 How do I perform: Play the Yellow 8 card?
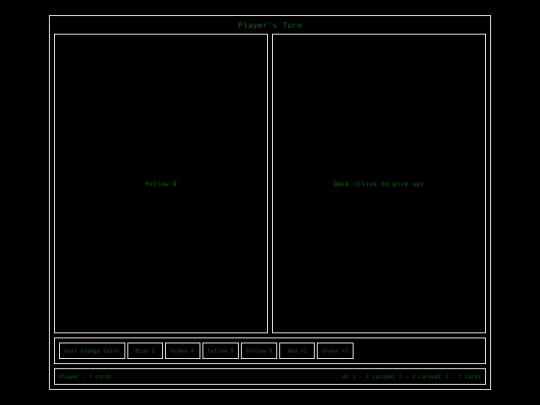point(259,351)
